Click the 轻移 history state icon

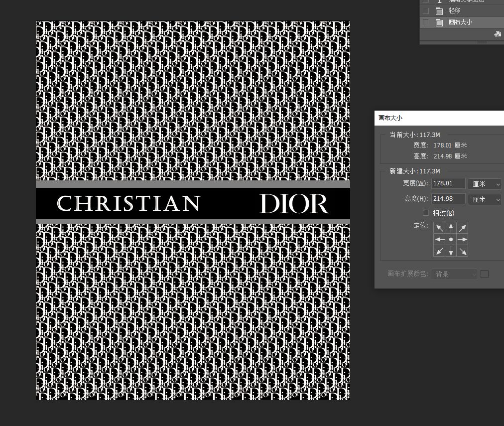point(439,11)
